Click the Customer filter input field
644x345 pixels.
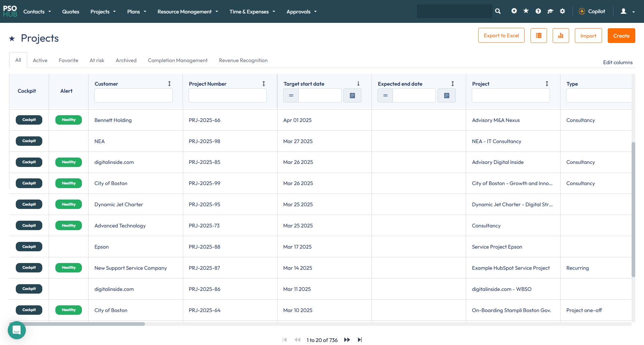pos(133,96)
